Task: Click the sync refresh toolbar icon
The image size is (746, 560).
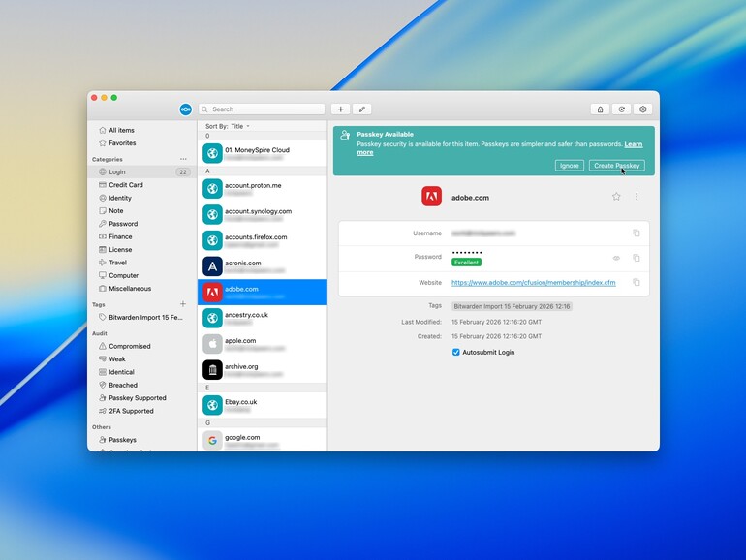Action: click(x=621, y=109)
